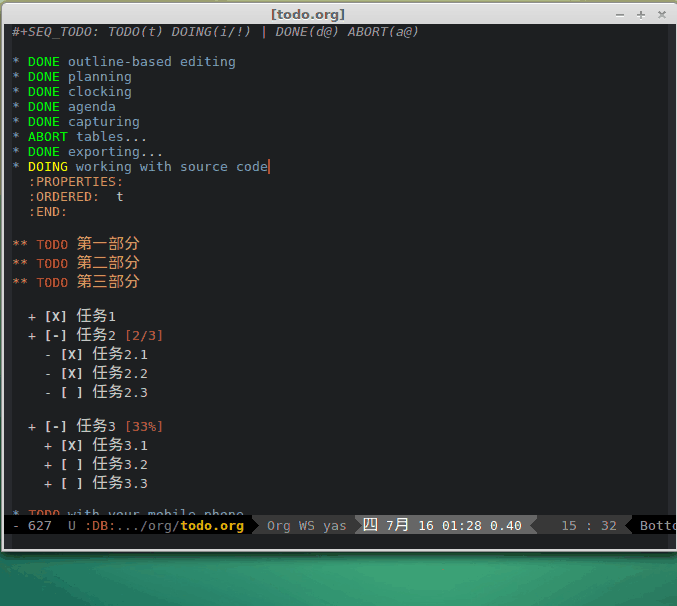
Task: Toggle the partial checkbox for 任务3
Action: 56,426
